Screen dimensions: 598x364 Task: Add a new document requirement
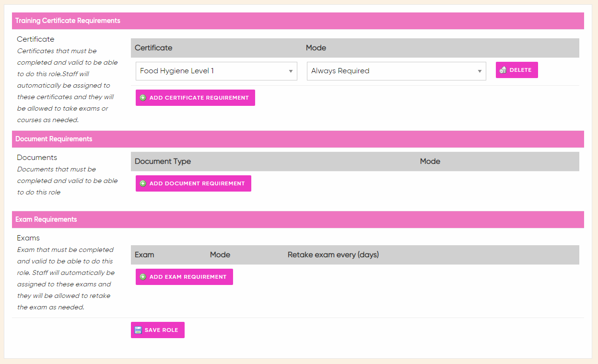[193, 183]
